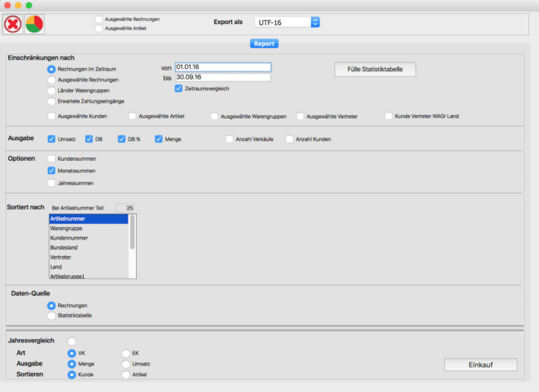Viewport: 539px width, 392px height.
Task: Select the Statistiktabelle data source radio
Action: coord(52,316)
